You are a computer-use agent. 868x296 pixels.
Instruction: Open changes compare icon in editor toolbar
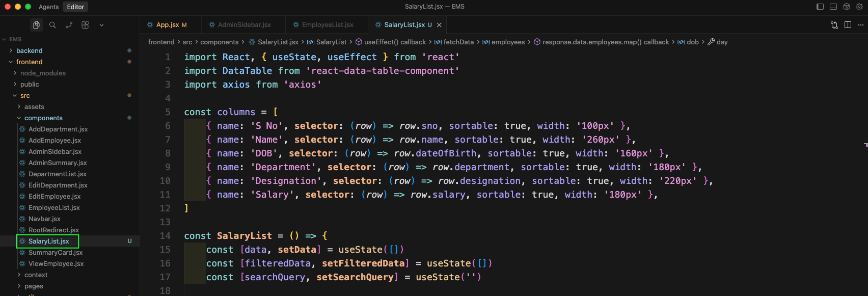click(834, 25)
